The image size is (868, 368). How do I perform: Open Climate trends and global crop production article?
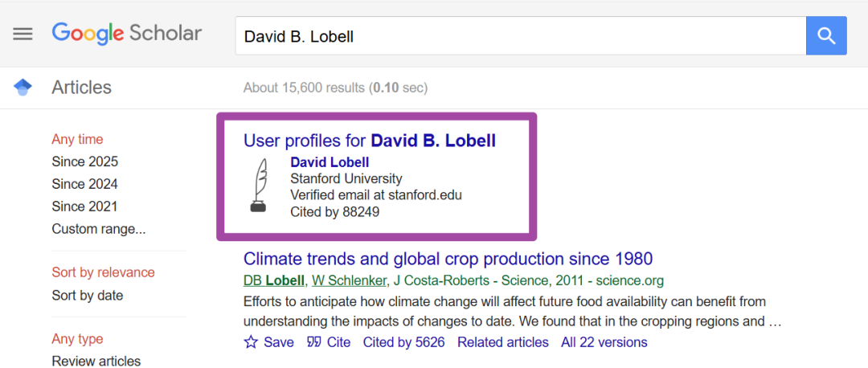[x=448, y=259]
